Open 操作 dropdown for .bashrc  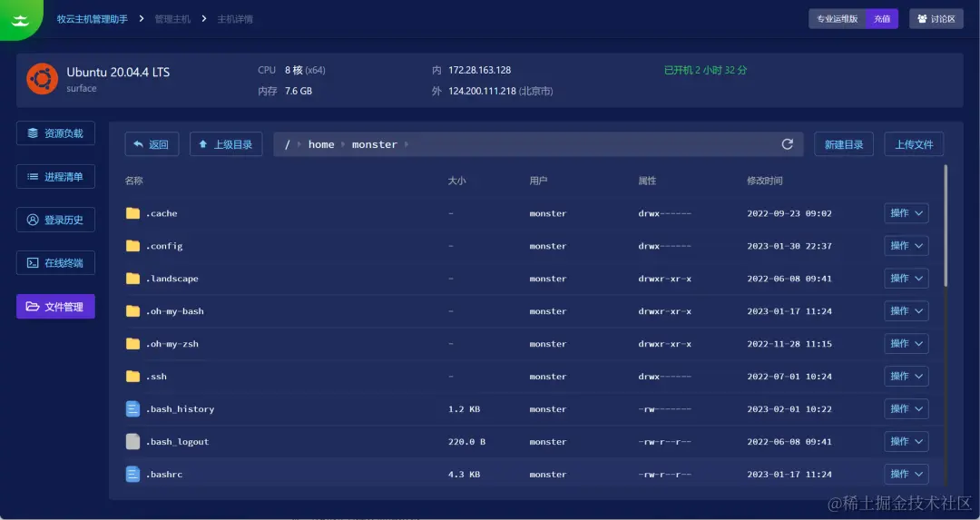tap(906, 474)
